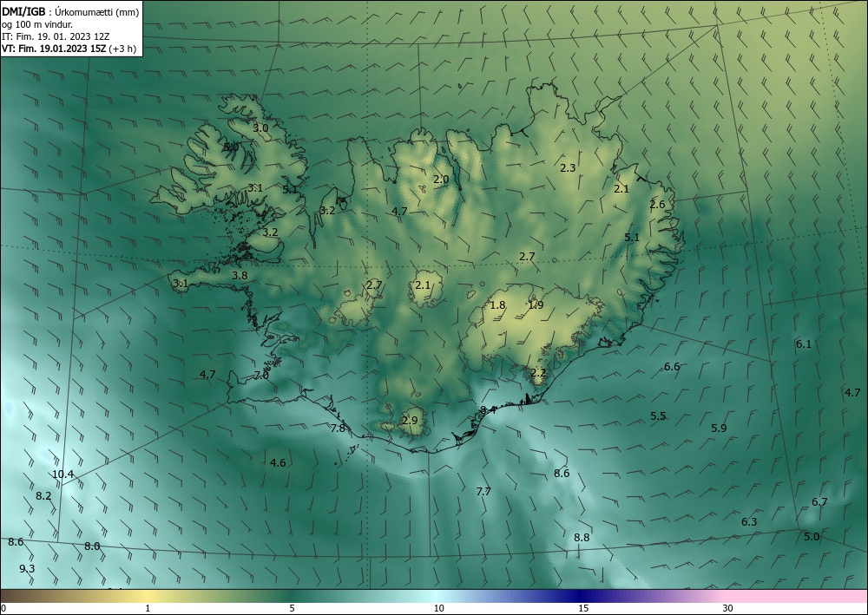The width and height of the screenshot is (868, 615).
Task: Click the 1.8 value on the glacier
Action: tap(497, 305)
